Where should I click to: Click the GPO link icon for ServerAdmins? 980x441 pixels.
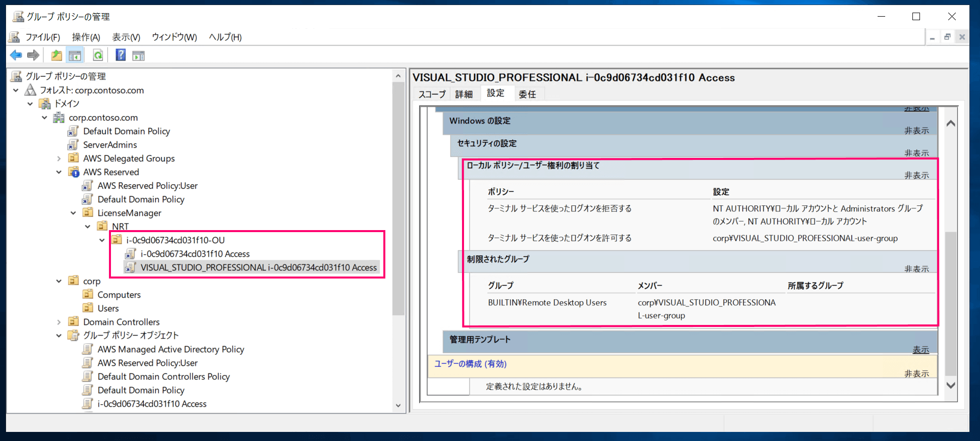73,145
